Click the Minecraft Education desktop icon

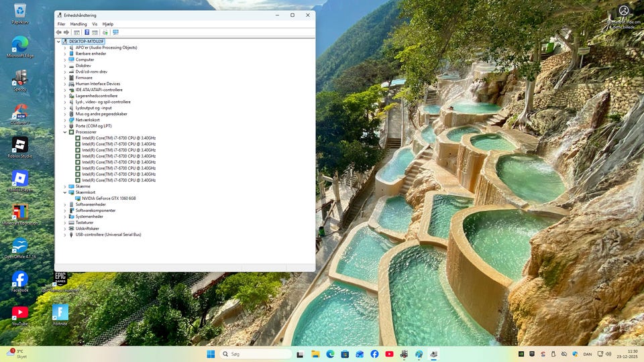(19, 215)
